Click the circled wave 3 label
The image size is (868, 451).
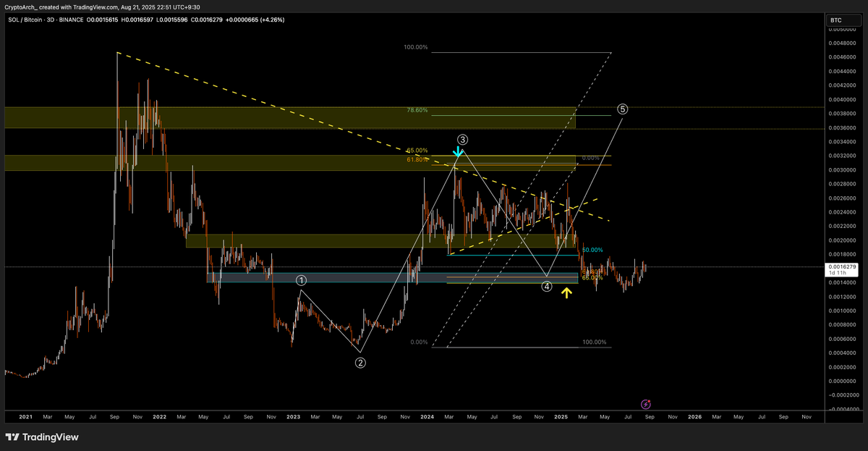coord(464,139)
